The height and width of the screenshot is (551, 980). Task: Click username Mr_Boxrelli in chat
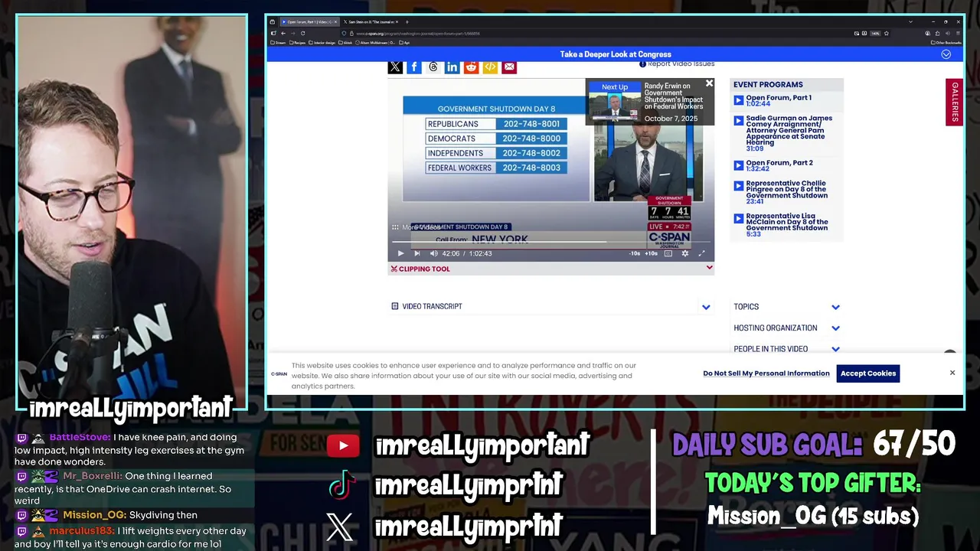point(92,476)
